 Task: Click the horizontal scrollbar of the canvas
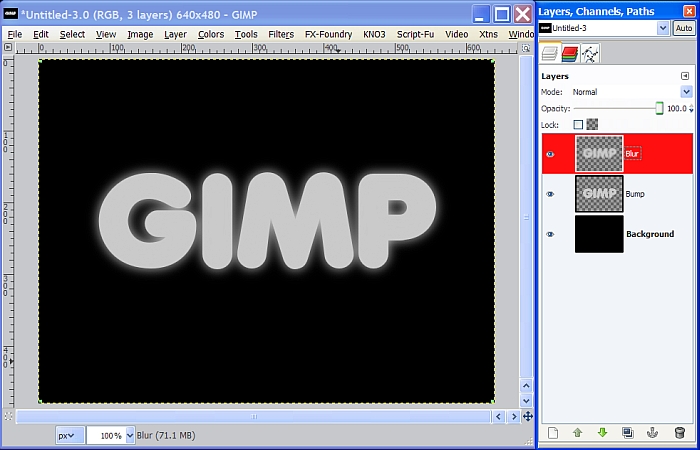[254, 417]
